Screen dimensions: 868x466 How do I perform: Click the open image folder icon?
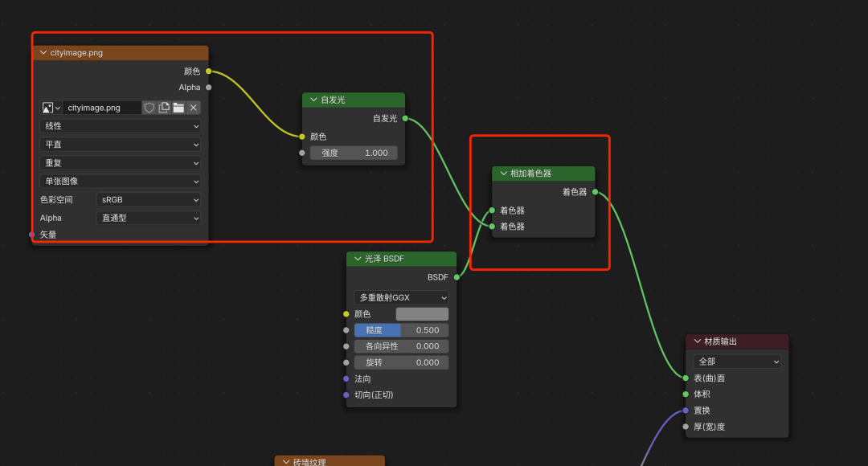[178, 108]
